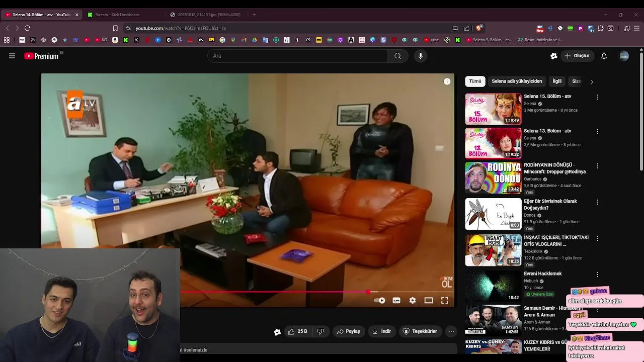Open YouTube notifications bell
The height and width of the screenshot is (362, 644).
(x=604, y=56)
